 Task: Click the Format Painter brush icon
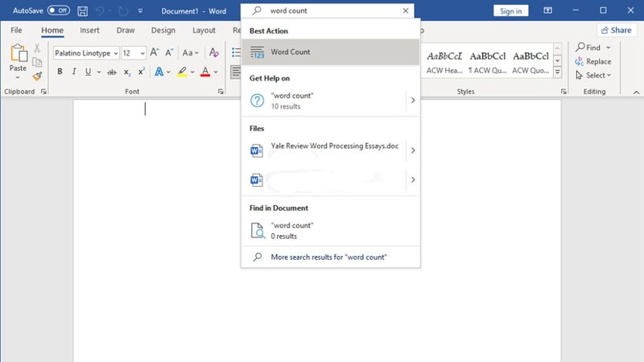(37, 76)
